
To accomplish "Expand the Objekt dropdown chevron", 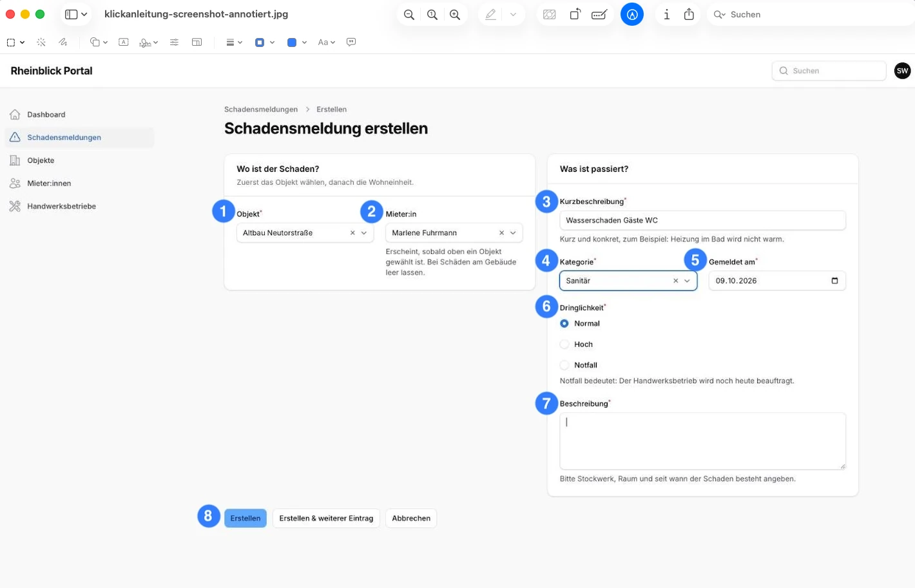I will pos(364,233).
